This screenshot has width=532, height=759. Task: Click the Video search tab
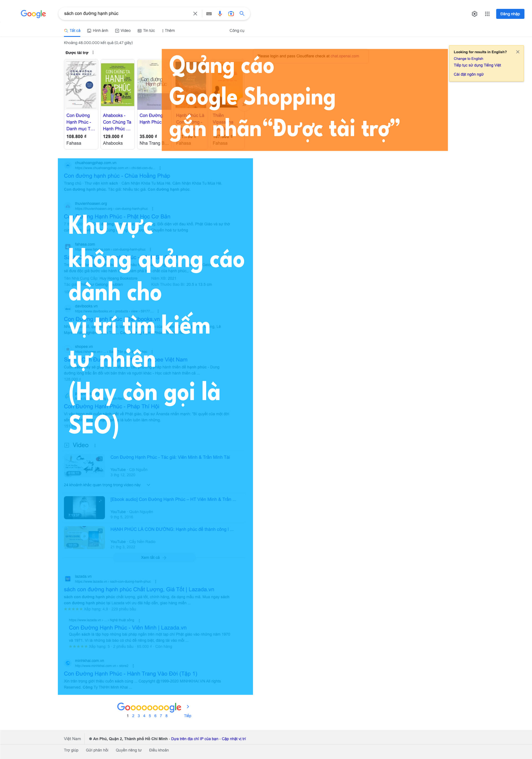coord(124,30)
